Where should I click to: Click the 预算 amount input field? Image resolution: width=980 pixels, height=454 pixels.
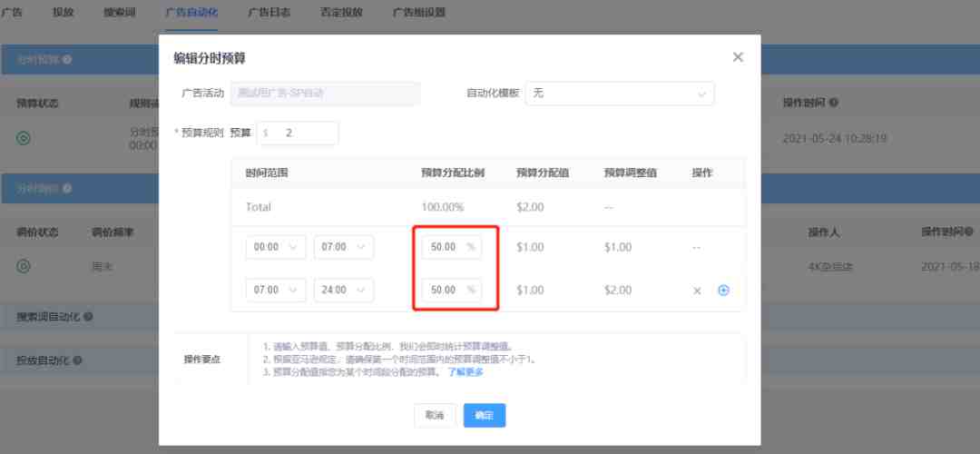click(x=304, y=133)
